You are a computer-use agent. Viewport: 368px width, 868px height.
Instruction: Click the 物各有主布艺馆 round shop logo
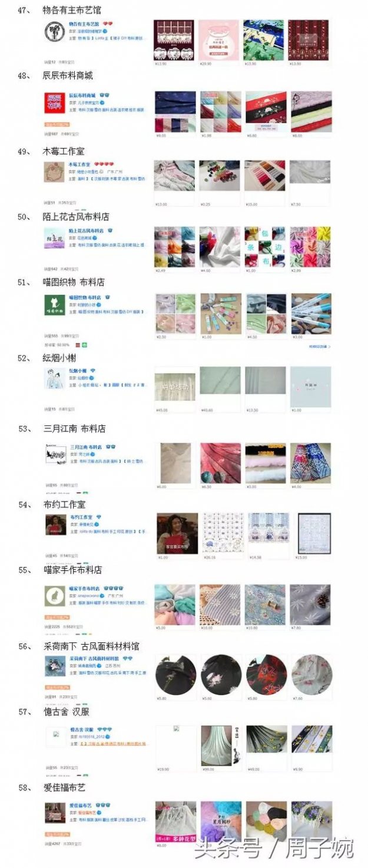click(55, 31)
